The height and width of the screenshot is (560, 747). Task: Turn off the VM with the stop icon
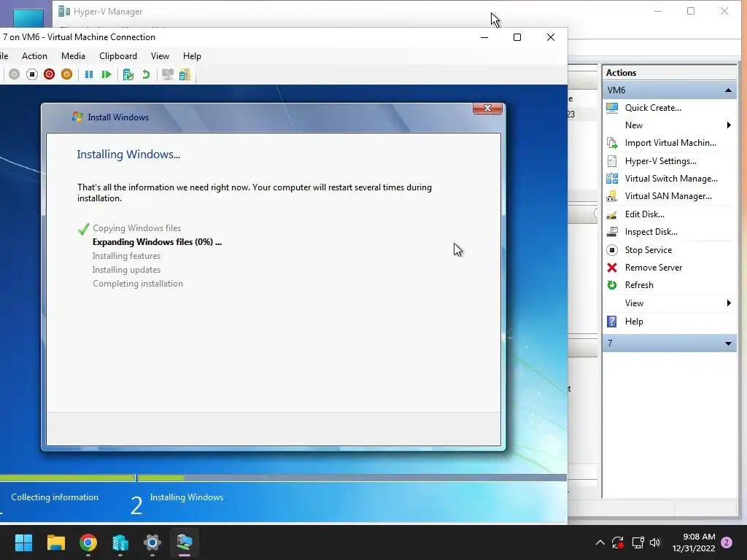tap(32, 74)
